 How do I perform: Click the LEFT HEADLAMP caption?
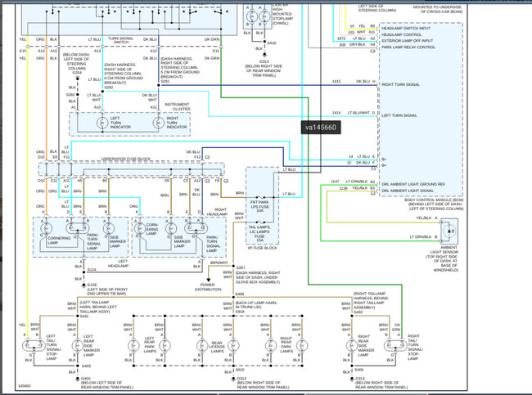pos(118,263)
